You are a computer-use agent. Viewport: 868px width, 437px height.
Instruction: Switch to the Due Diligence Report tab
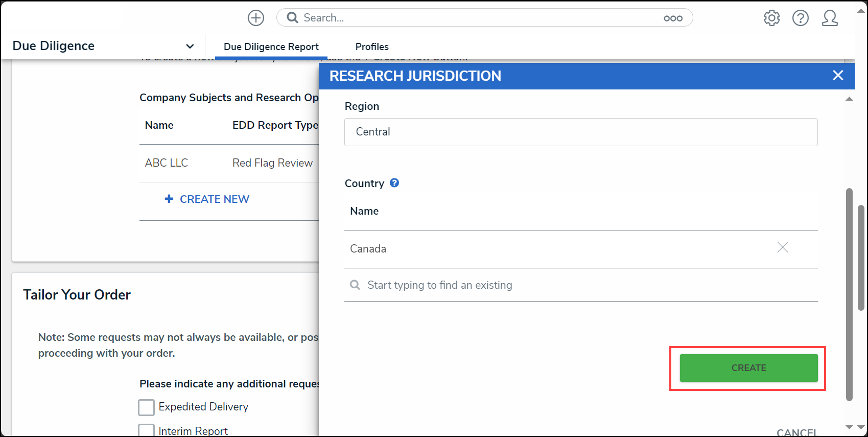(x=271, y=47)
